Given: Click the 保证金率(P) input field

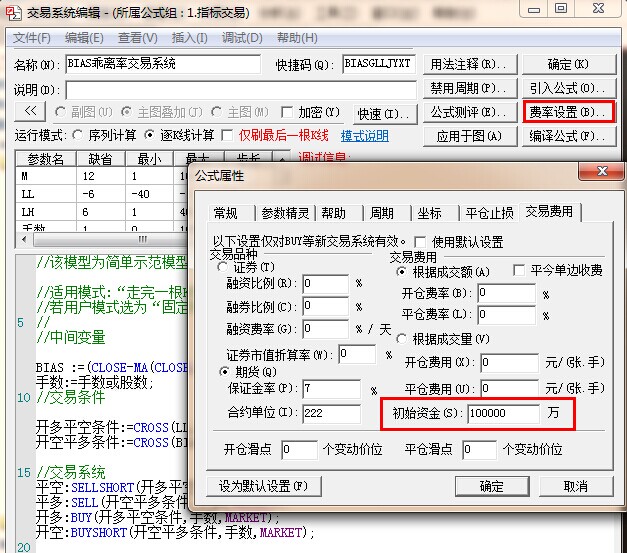Looking at the screenshot, I should 332,388.
